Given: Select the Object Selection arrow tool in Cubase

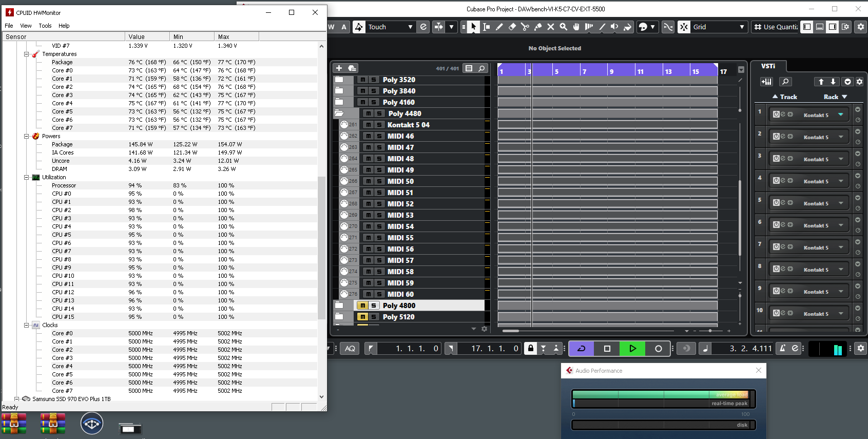Looking at the screenshot, I should pos(473,27).
